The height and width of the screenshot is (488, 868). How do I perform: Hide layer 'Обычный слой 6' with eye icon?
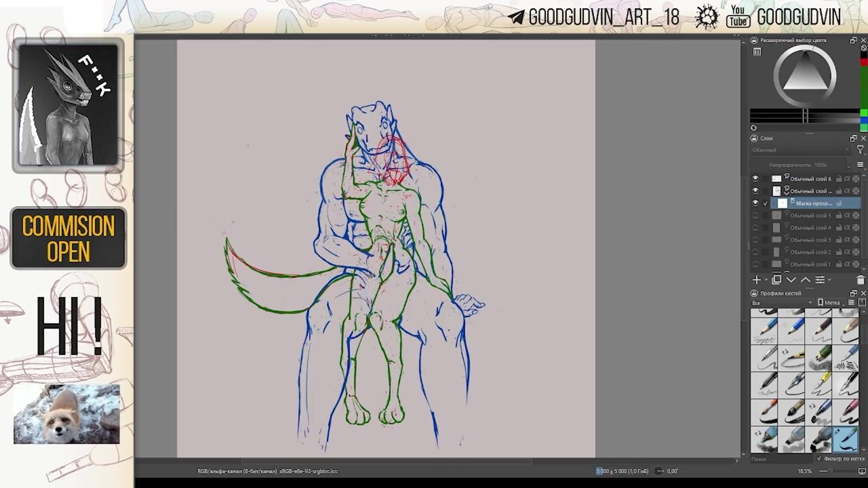point(755,179)
